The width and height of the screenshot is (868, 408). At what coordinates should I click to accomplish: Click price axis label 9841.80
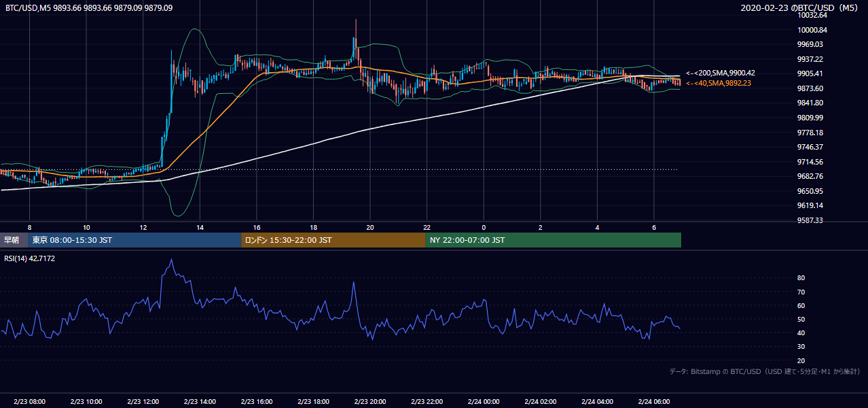tap(810, 103)
